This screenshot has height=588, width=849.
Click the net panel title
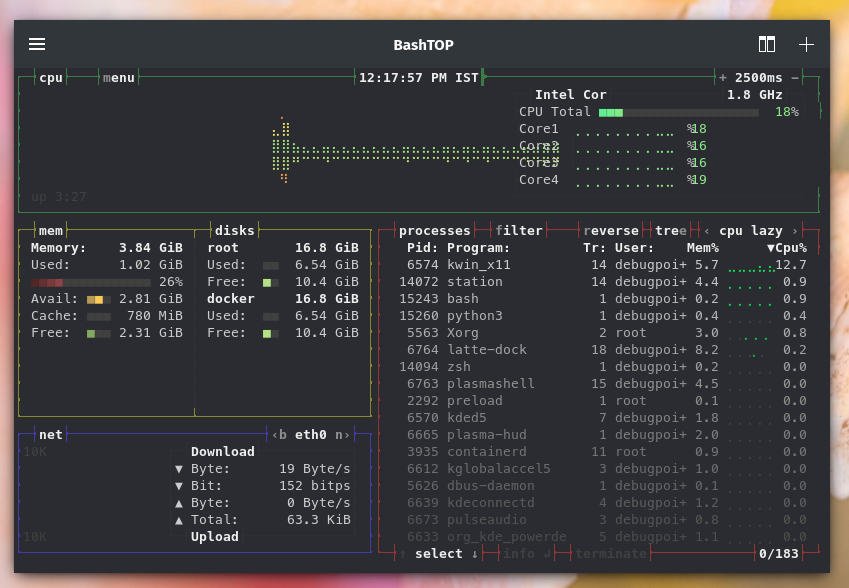[x=50, y=434]
